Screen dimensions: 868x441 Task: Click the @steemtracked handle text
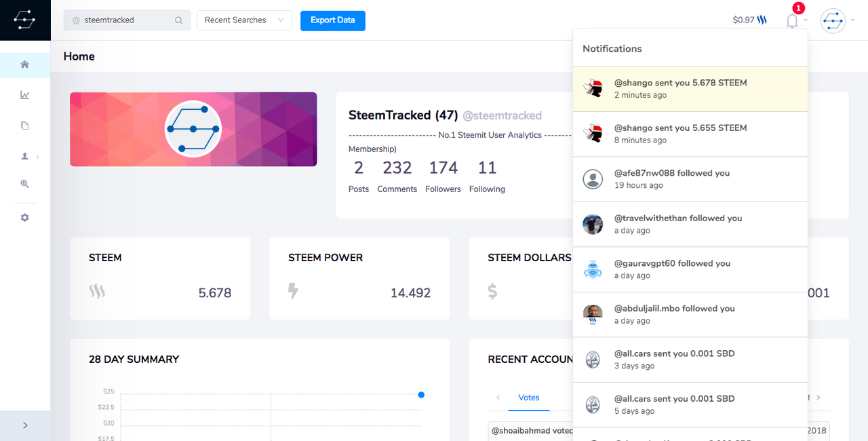coord(502,115)
